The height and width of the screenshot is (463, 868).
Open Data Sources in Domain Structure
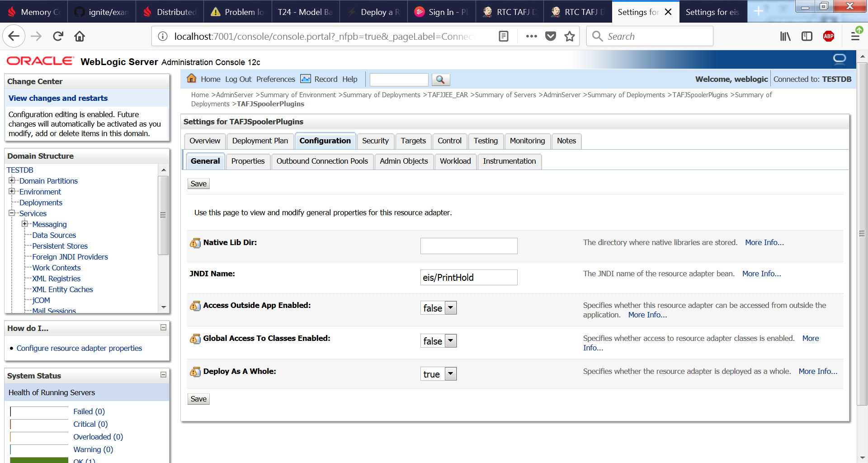[54, 235]
